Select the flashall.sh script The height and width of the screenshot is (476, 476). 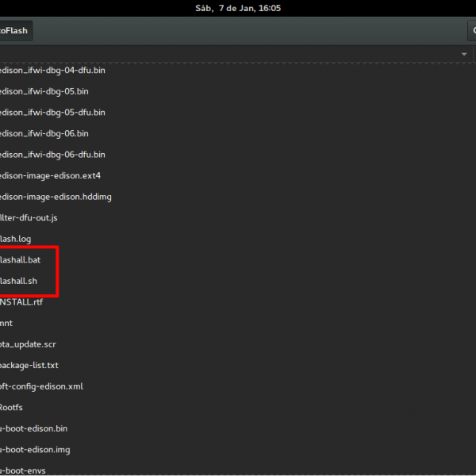click(18, 281)
